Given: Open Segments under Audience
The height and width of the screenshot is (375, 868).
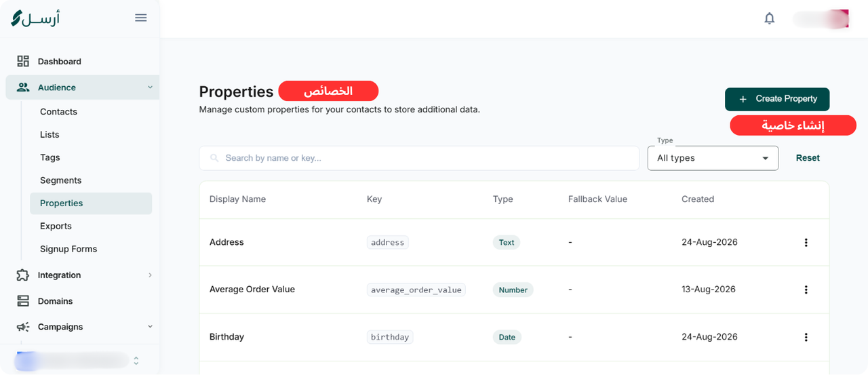Looking at the screenshot, I should click(60, 180).
